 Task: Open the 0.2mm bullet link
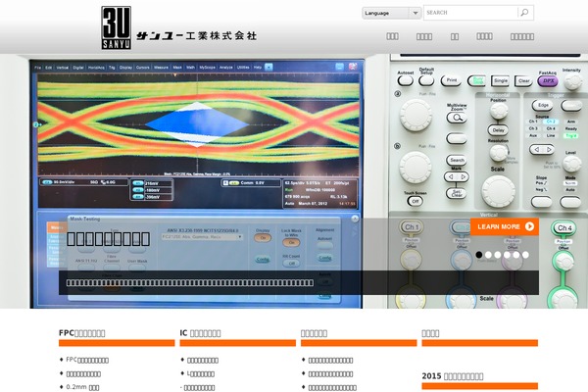coord(82,387)
